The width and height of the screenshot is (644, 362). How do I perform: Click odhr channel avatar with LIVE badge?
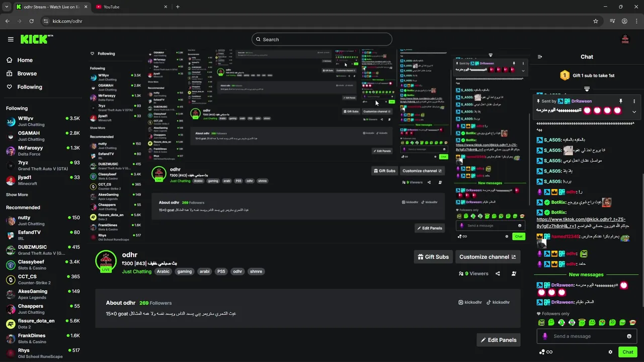click(106, 261)
